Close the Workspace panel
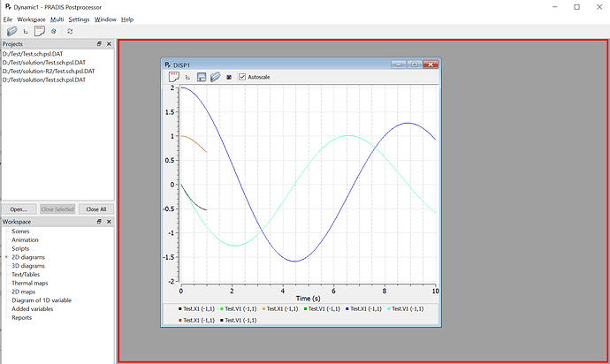The image size is (610, 364). [x=109, y=221]
